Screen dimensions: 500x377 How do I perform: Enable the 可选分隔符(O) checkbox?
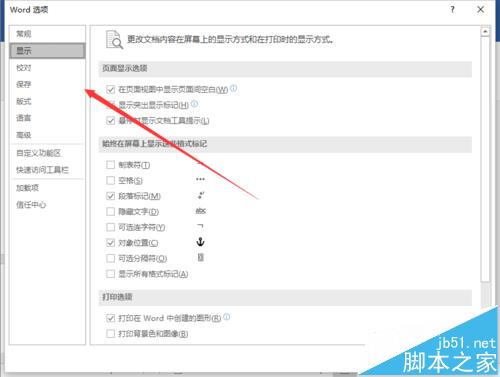point(110,258)
